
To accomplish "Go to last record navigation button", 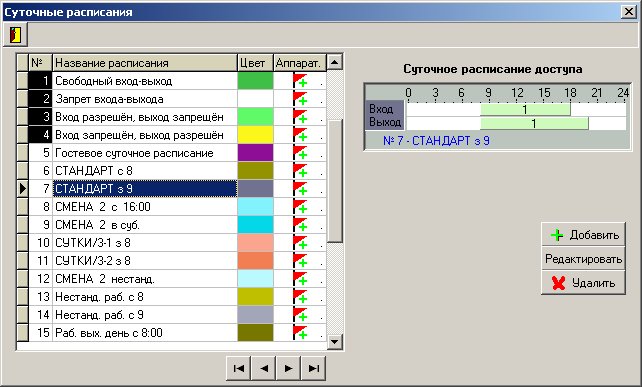I will click(314, 368).
